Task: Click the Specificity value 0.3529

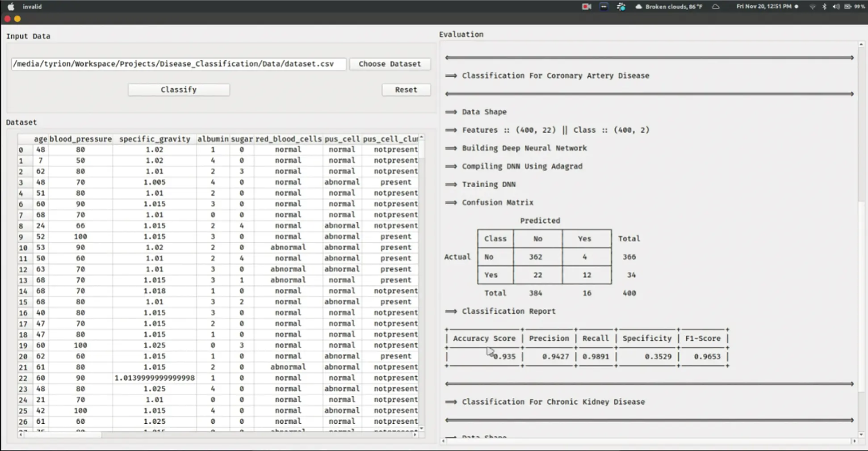Action: pyautogui.click(x=658, y=357)
